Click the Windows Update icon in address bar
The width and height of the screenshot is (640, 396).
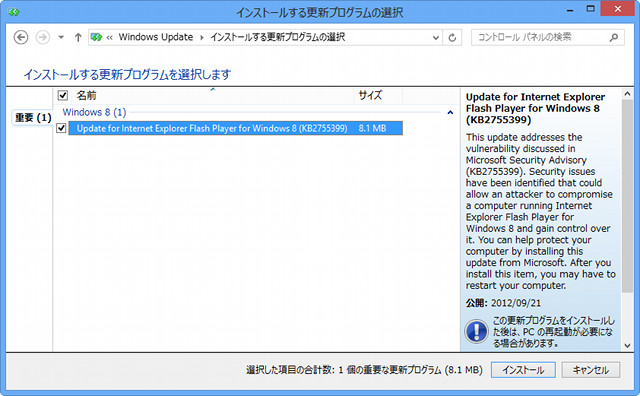pyautogui.click(x=96, y=38)
